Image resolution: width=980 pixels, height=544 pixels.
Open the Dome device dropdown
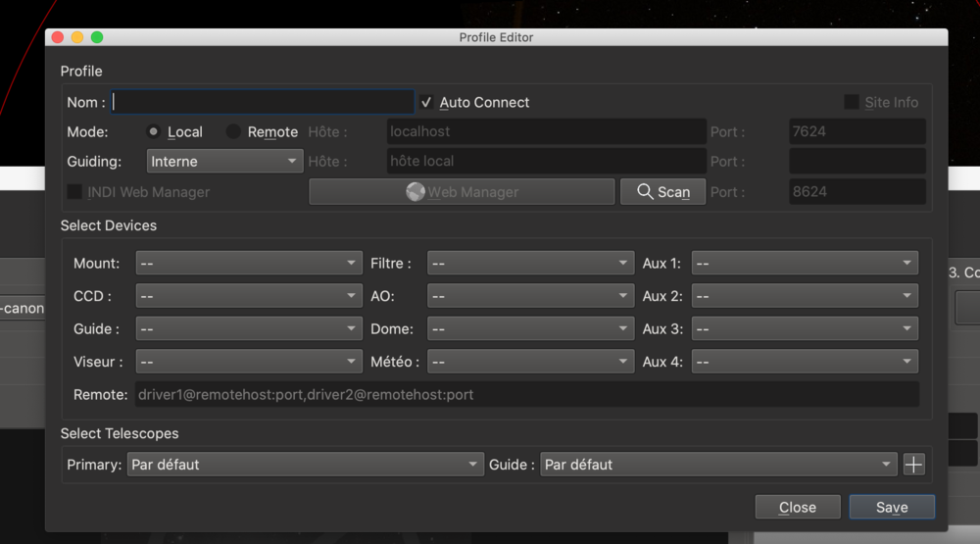pos(530,329)
